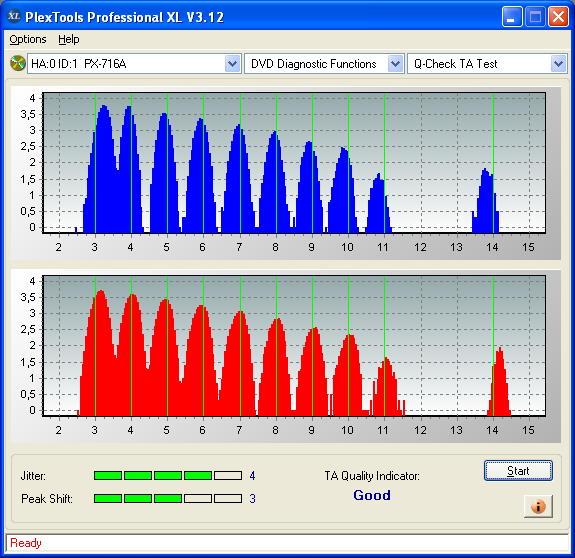Click the Ready status bar field
This screenshot has width=575, height=558.
[287, 543]
